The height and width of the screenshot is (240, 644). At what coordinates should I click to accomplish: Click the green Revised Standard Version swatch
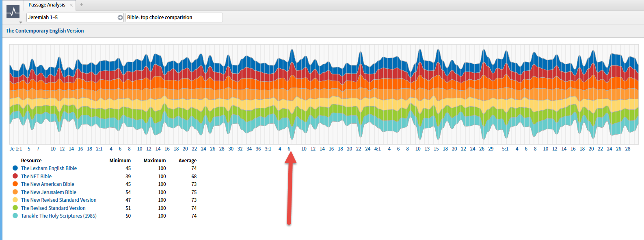coord(15,208)
